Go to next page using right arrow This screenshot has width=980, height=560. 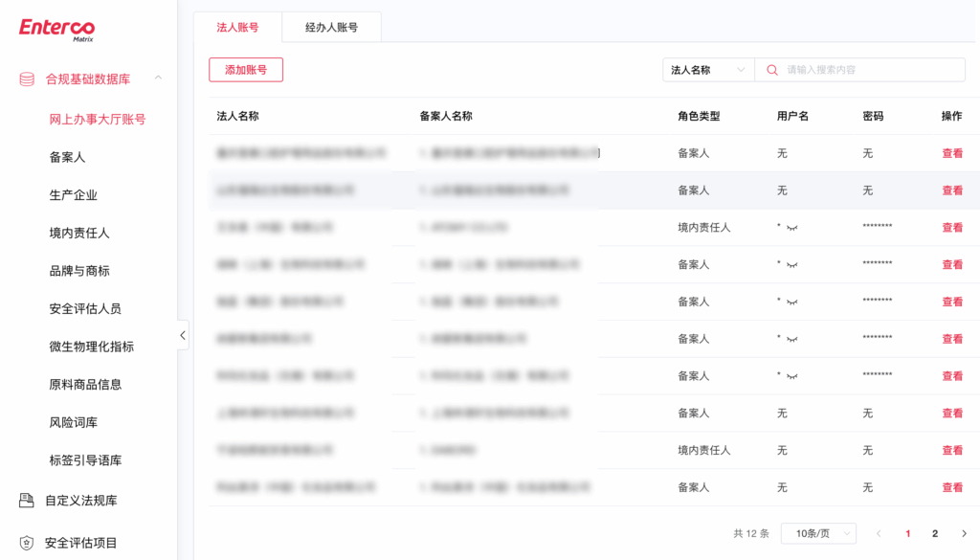pos(964,533)
